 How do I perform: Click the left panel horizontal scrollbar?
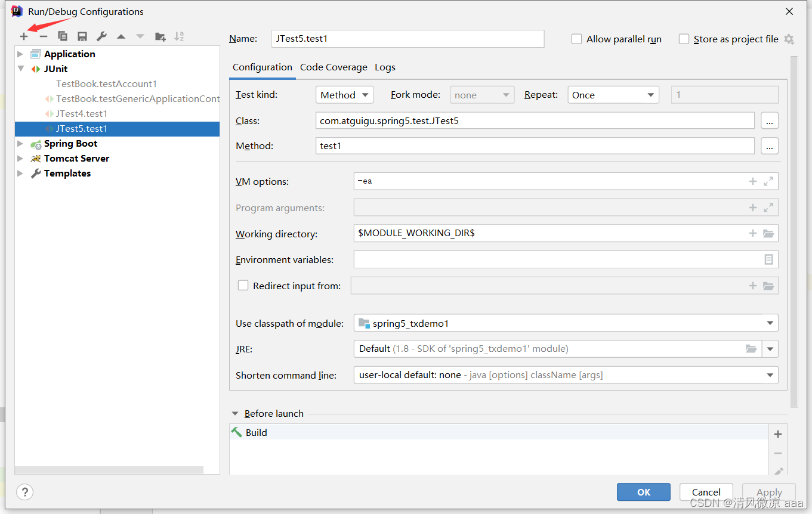pyautogui.click(x=109, y=470)
